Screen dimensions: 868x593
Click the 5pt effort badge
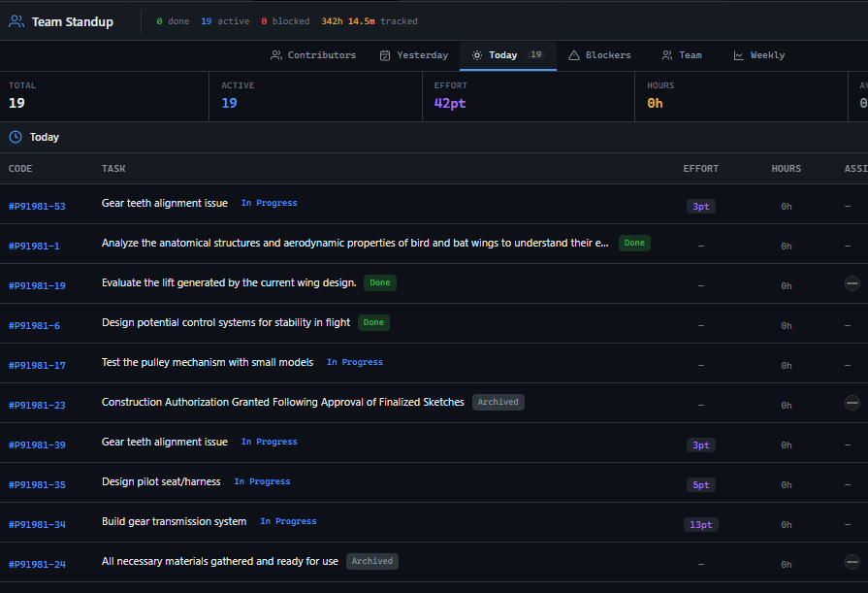(x=700, y=484)
